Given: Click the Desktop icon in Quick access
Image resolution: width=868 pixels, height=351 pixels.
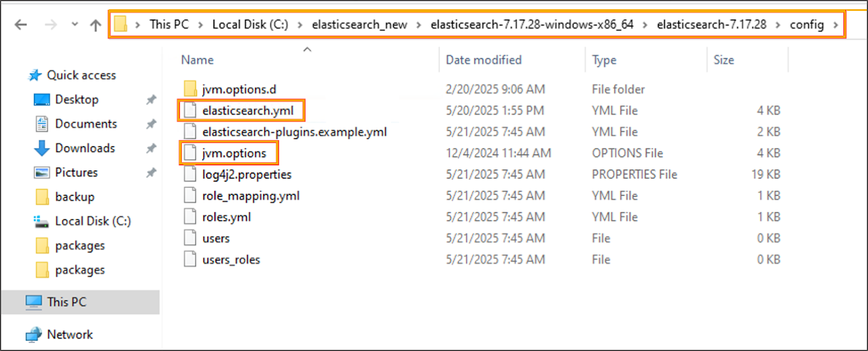Looking at the screenshot, I should point(42,100).
